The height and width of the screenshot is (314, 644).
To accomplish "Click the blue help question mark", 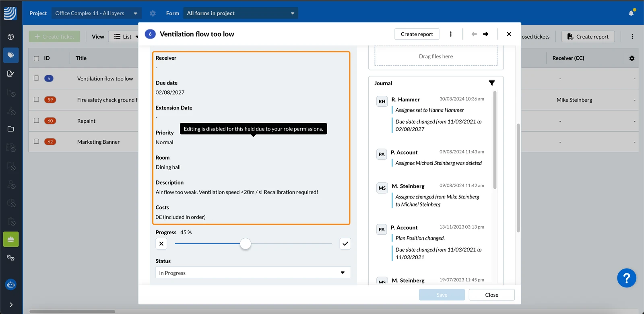I will 626,278.
